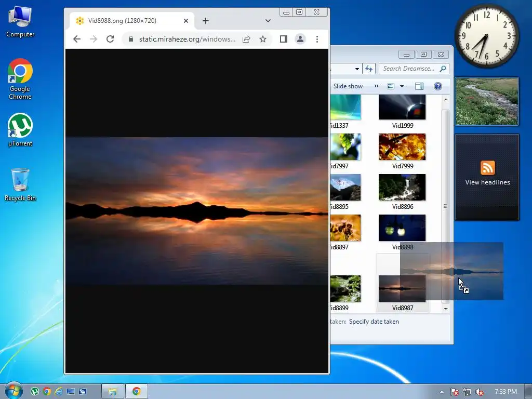Toggle Chrome side panel
This screenshot has height=399, width=532.
point(284,39)
